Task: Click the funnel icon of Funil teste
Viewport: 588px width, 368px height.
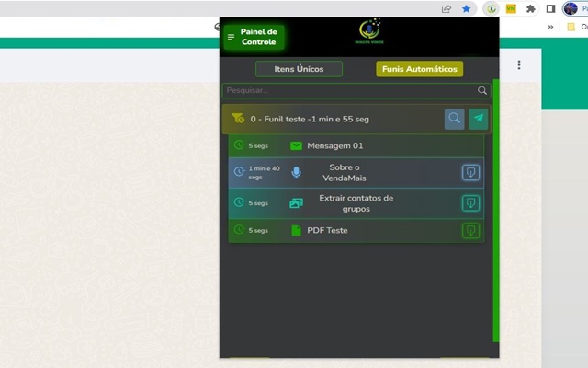Action: click(x=238, y=119)
